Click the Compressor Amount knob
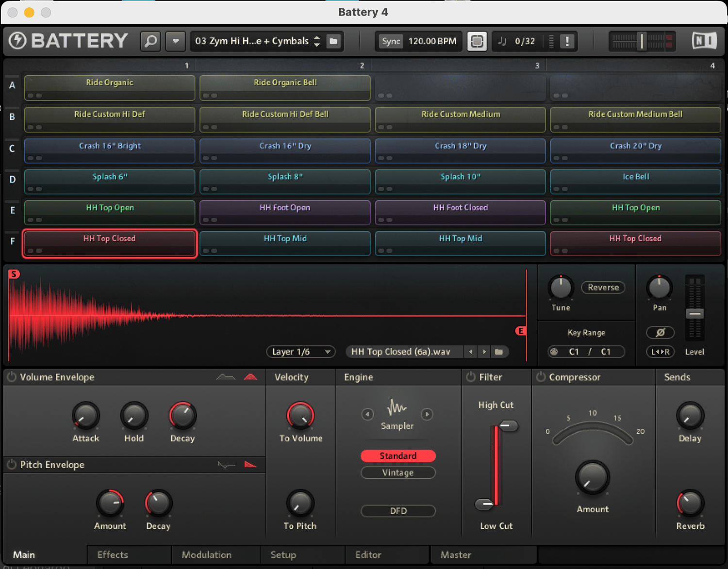728x569 pixels. pyautogui.click(x=593, y=477)
